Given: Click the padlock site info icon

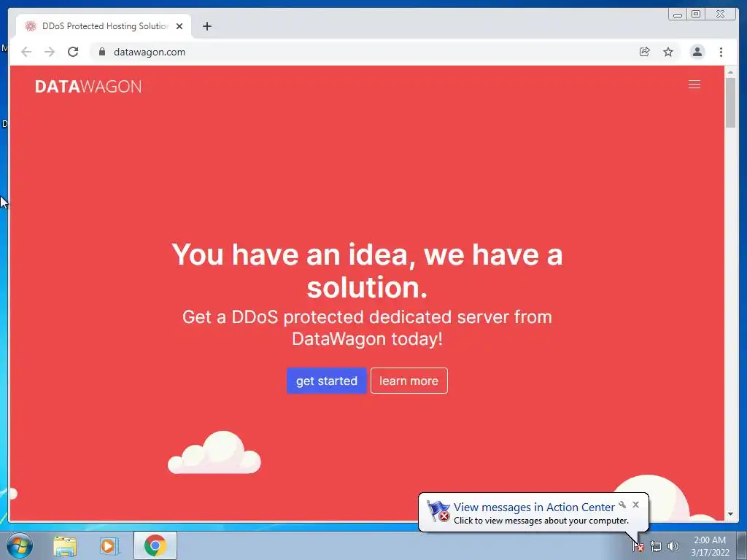Looking at the screenshot, I should 102,52.
